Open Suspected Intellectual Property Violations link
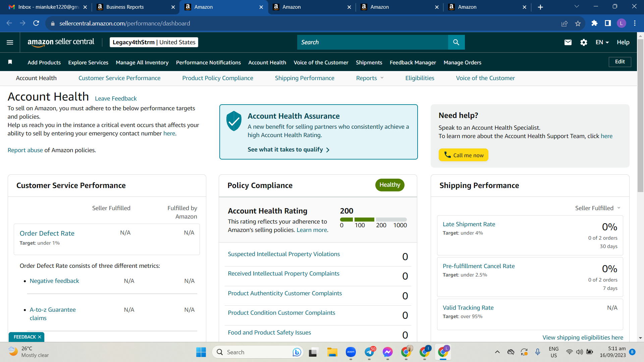 point(284,254)
